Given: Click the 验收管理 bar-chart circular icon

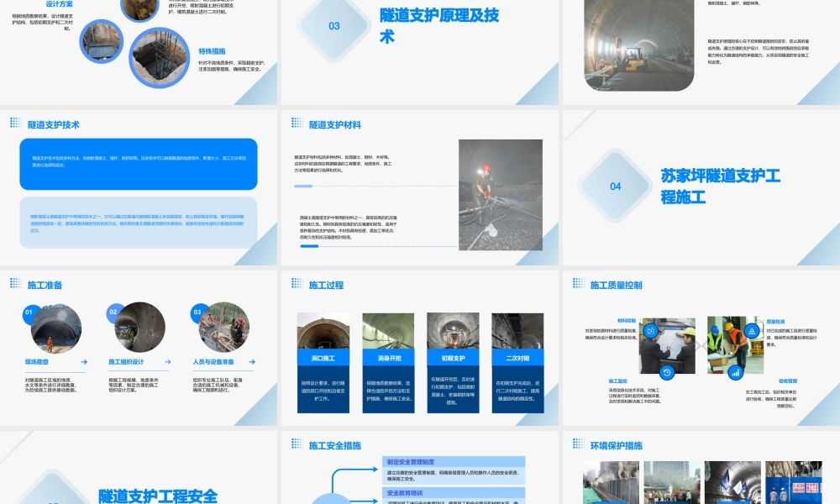Looking at the screenshot, I should [x=736, y=372].
